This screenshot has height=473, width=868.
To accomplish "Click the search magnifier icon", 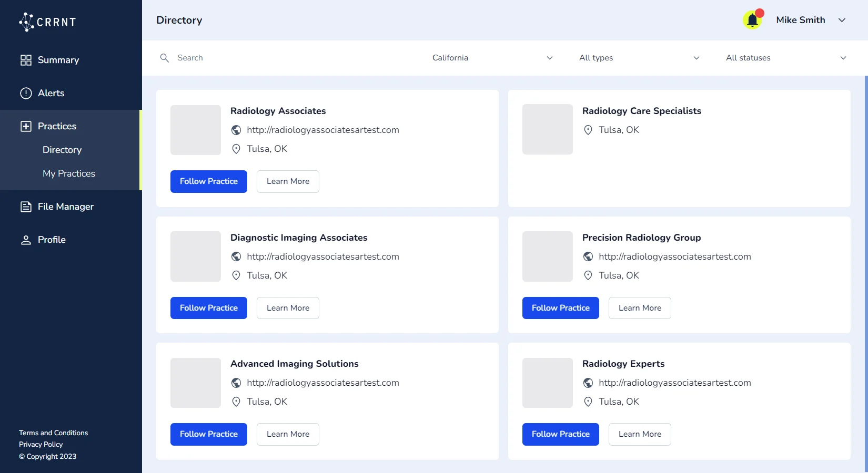I will (165, 58).
